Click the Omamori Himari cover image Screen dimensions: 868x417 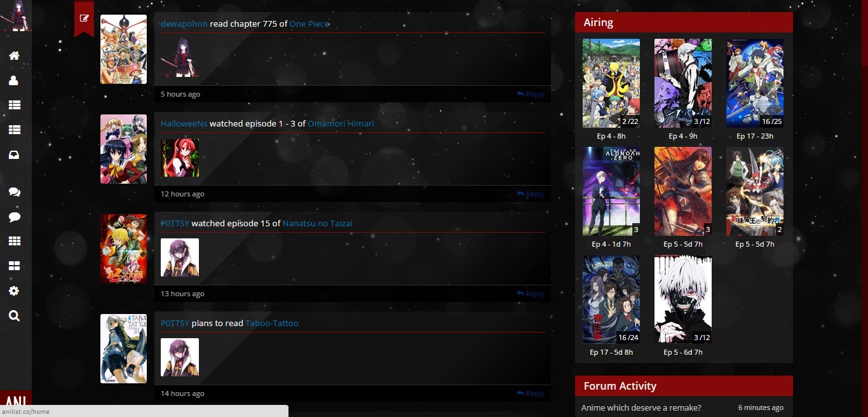point(123,149)
